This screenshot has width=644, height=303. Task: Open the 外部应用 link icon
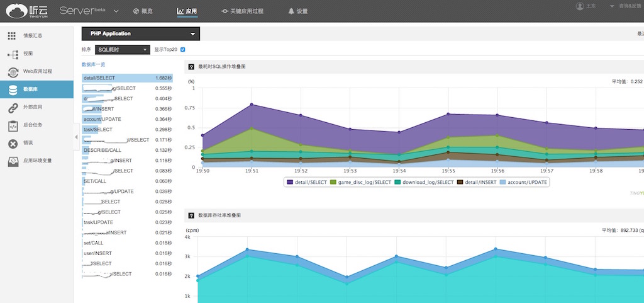tap(13, 107)
